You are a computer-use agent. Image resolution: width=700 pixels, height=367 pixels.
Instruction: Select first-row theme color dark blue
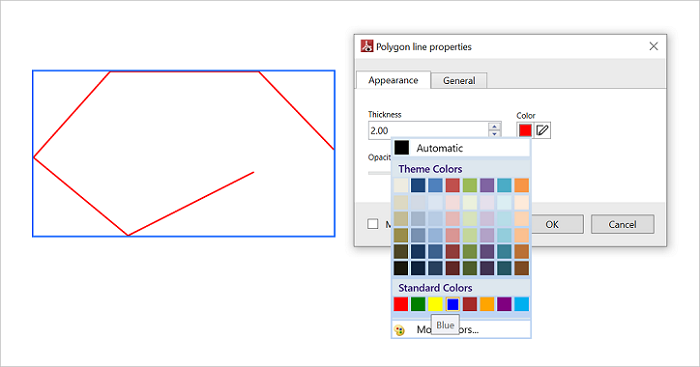pos(418,185)
